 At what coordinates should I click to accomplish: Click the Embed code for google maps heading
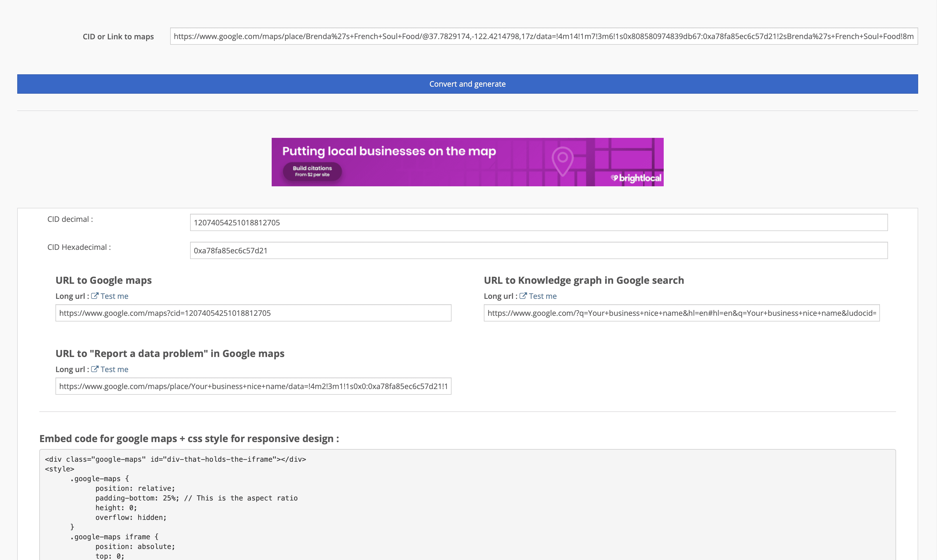189,439
